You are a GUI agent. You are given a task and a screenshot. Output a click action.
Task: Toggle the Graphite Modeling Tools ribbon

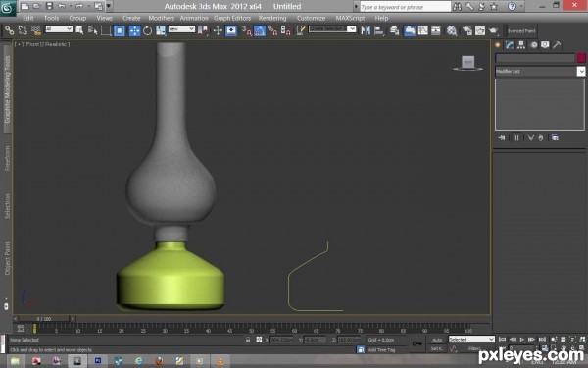[410, 30]
